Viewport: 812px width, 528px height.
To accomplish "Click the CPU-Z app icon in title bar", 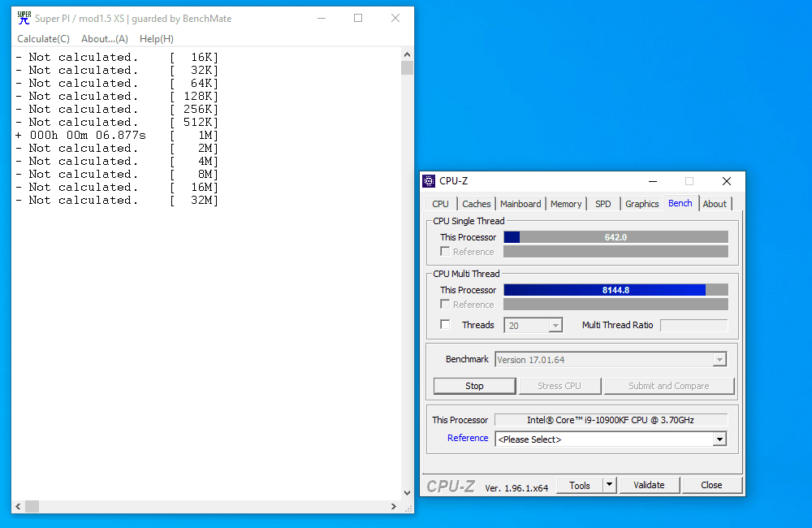I will [x=429, y=181].
